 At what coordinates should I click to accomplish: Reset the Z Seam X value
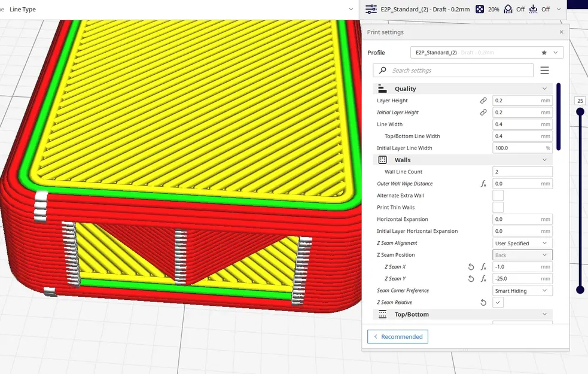(471, 267)
